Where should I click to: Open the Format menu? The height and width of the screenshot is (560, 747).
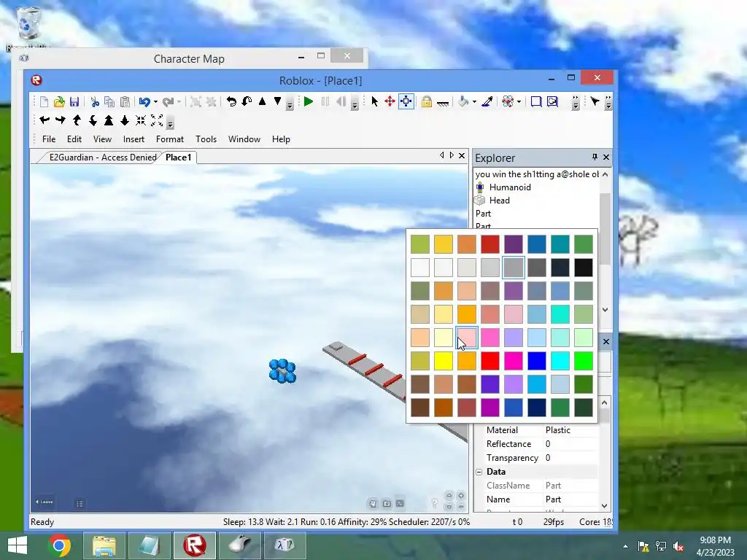click(169, 139)
